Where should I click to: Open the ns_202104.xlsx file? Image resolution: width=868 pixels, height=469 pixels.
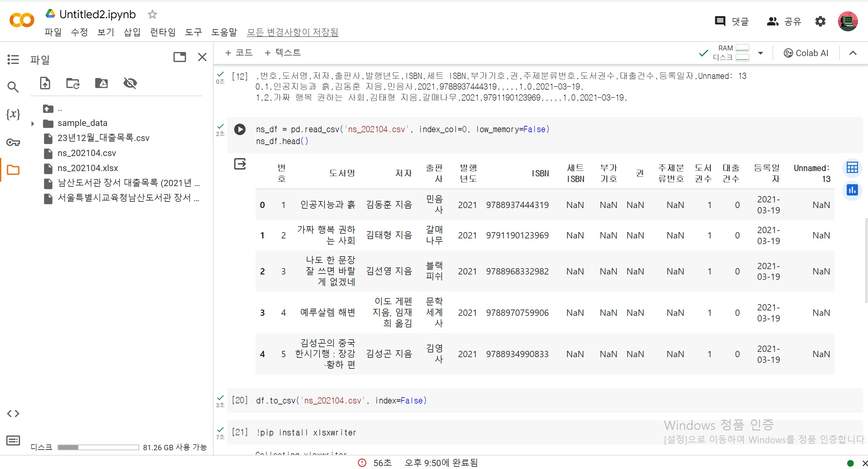(x=88, y=168)
